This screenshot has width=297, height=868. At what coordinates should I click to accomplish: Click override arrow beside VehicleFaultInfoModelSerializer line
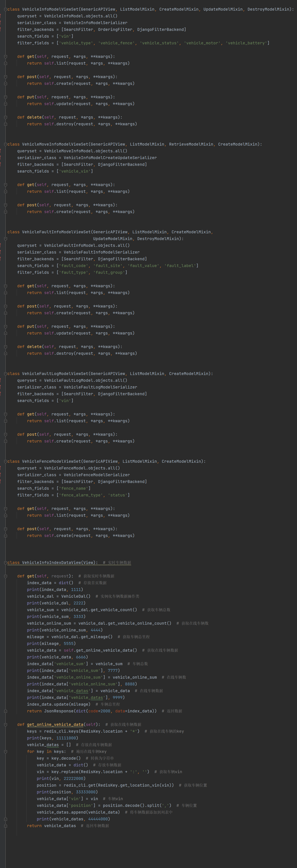tap(1, 252)
